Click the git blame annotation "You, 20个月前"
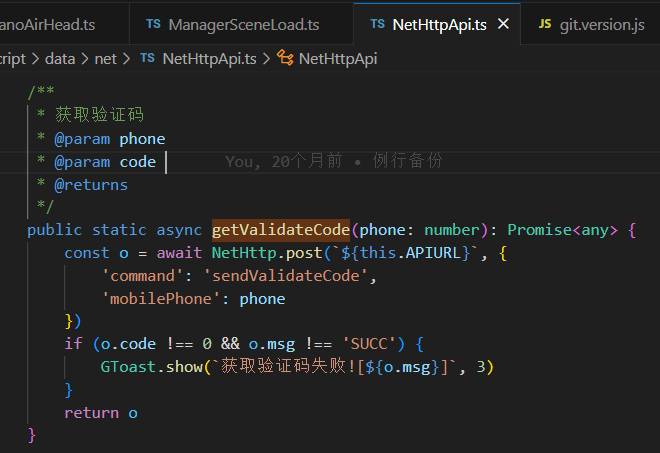660x453 pixels. click(x=283, y=161)
